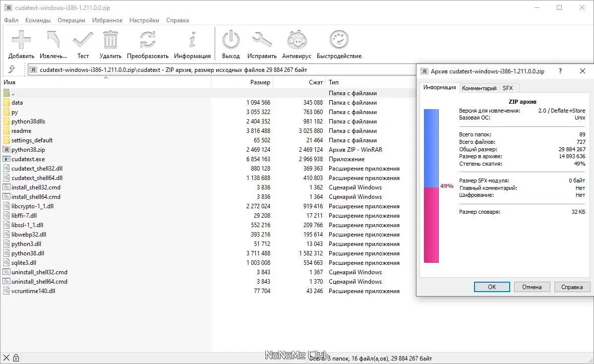The image size is (594, 364).
Task: Select the install_shell32.cmd script icon
Action: click(x=6, y=187)
